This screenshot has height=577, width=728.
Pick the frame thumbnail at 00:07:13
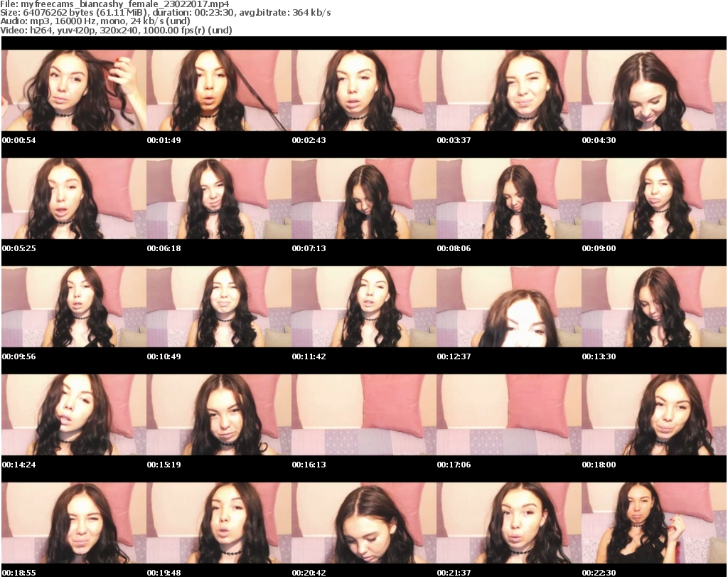tap(364, 198)
